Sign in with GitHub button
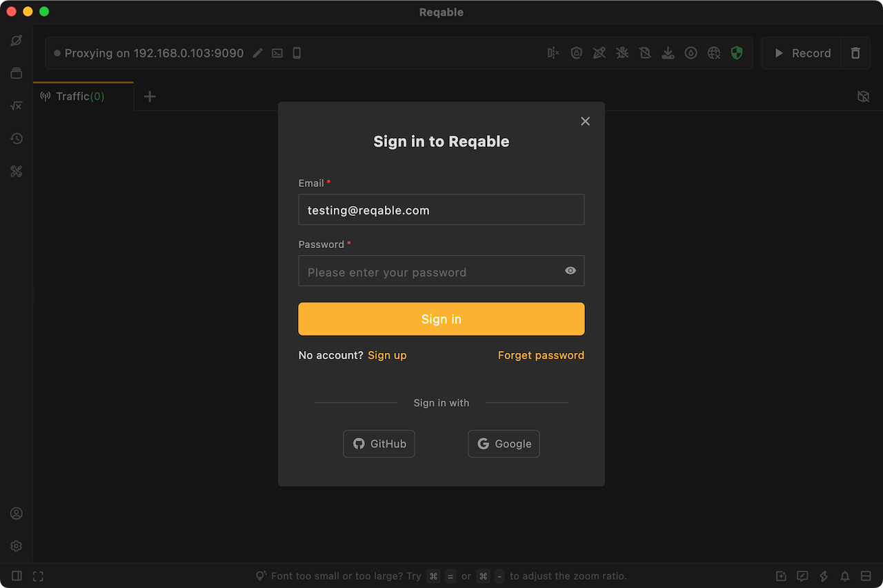The height and width of the screenshot is (588, 883). 379,444
